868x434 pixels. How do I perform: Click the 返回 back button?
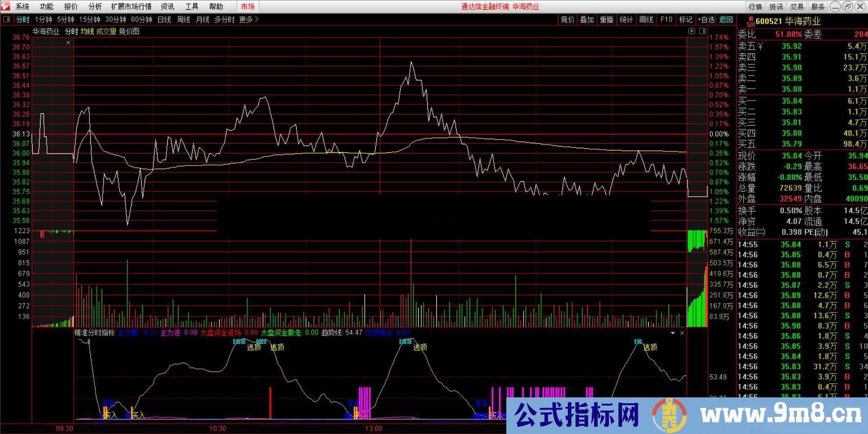[726, 19]
